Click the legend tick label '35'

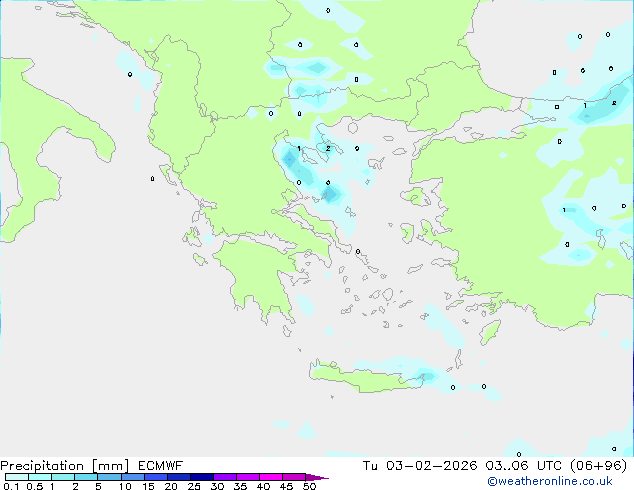click(x=240, y=486)
